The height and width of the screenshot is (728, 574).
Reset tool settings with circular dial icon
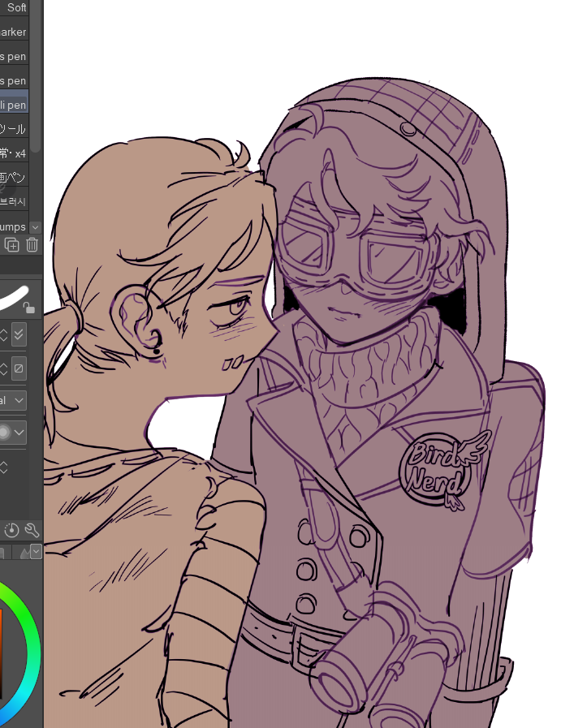tap(11, 530)
